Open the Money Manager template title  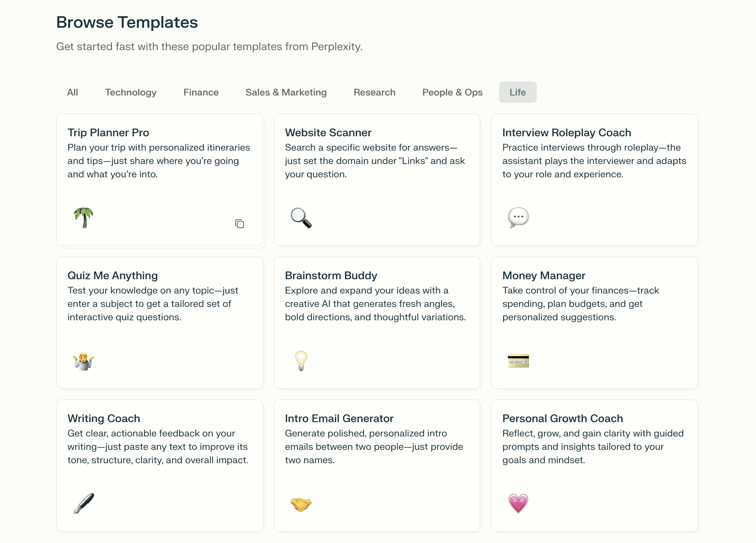click(544, 276)
